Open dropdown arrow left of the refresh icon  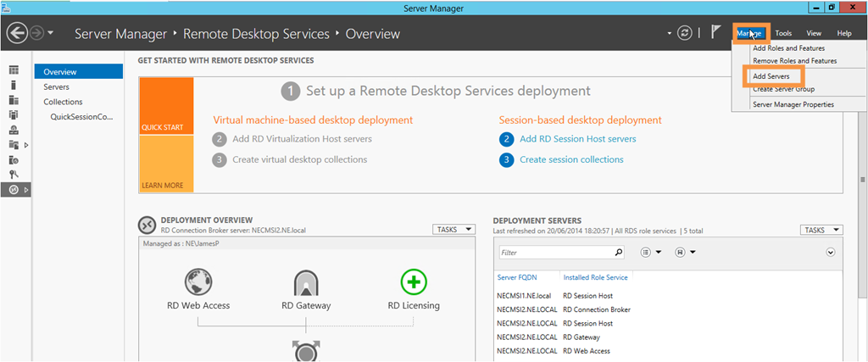[670, 34]
